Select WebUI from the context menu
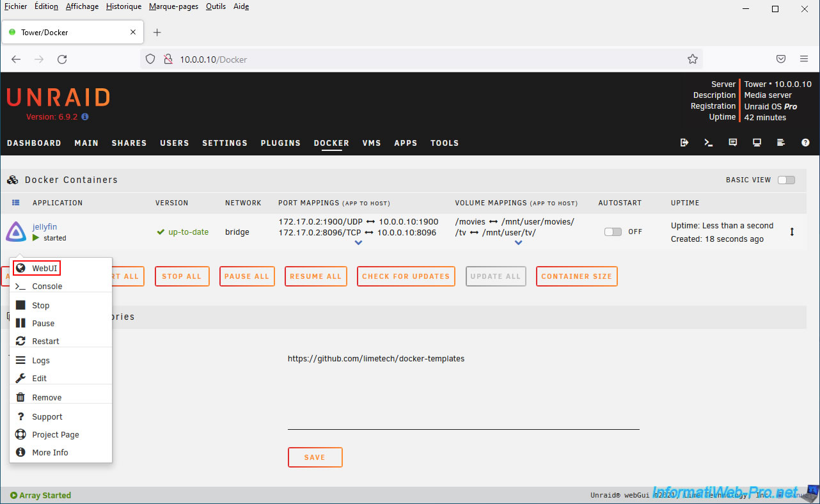This screenshot has width=820, height=504. coord(44,269)
